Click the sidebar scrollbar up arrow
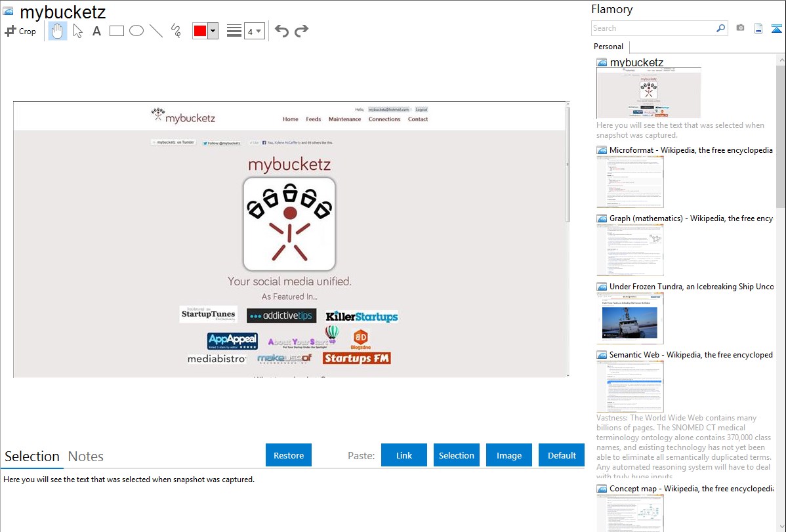 [x=781, y=60]
